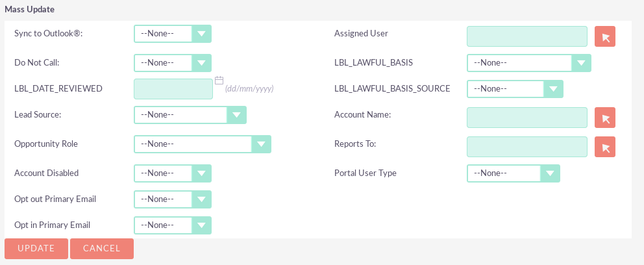The width and height of the screenshot is (644, 265).
Task: Open the Lead Source dropdown
Action: coord(190,115)
